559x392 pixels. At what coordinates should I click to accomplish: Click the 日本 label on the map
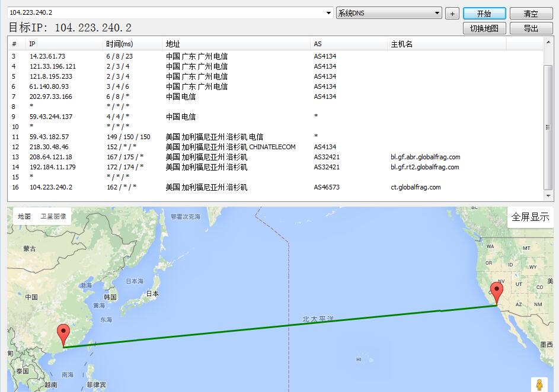coord(152,294)
